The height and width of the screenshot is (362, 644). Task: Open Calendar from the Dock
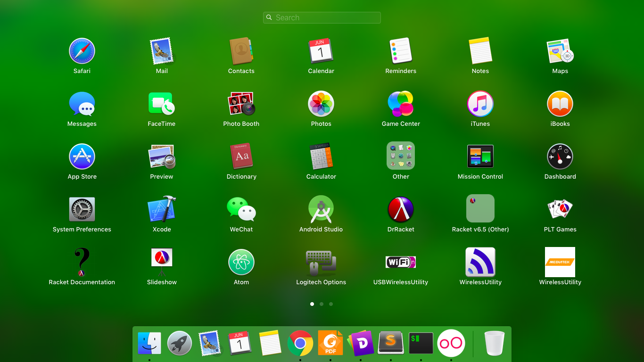point(240,343)
